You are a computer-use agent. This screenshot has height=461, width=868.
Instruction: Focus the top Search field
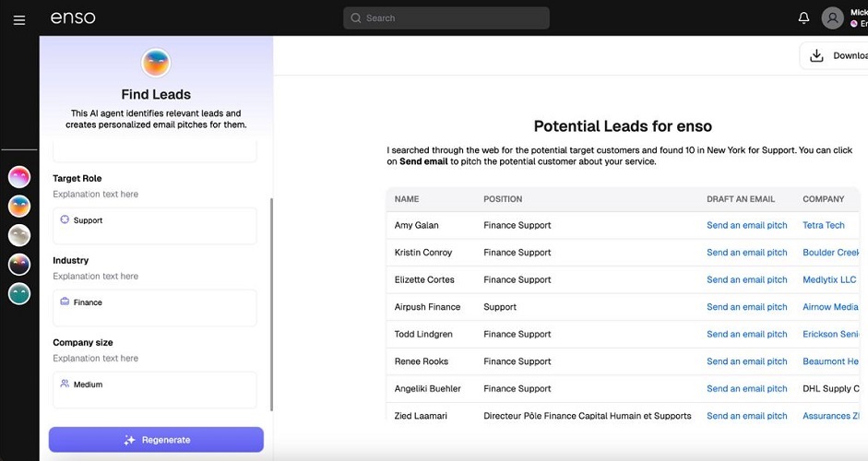(x=446, y=18)
